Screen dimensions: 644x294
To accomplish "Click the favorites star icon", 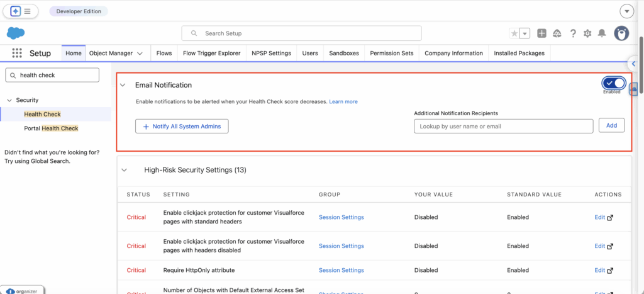I will [514, 33].
